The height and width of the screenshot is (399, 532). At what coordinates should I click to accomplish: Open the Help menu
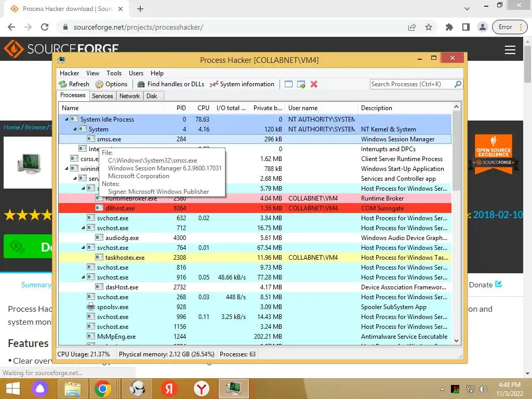pos(157,73)
